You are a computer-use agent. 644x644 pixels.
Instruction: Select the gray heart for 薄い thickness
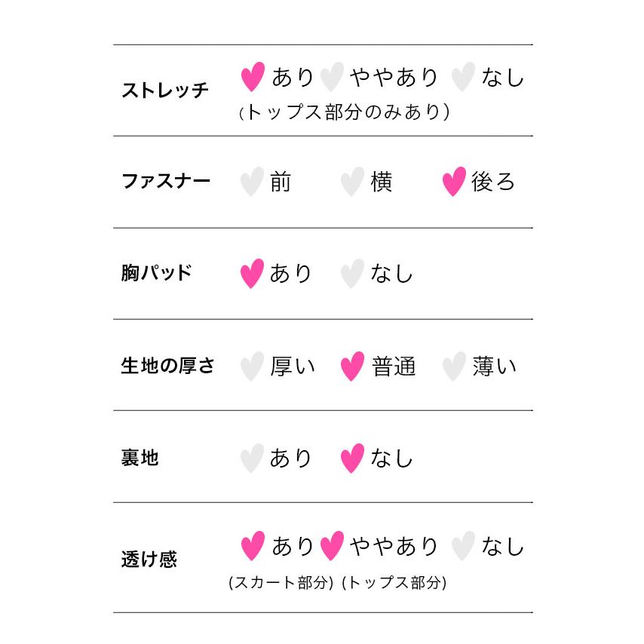coord(453,366)
